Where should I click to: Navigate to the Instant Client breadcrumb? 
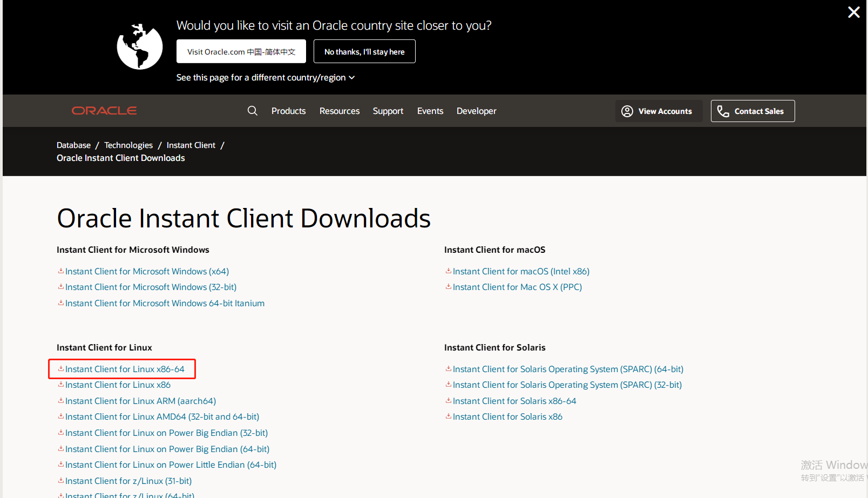(191, 145)
